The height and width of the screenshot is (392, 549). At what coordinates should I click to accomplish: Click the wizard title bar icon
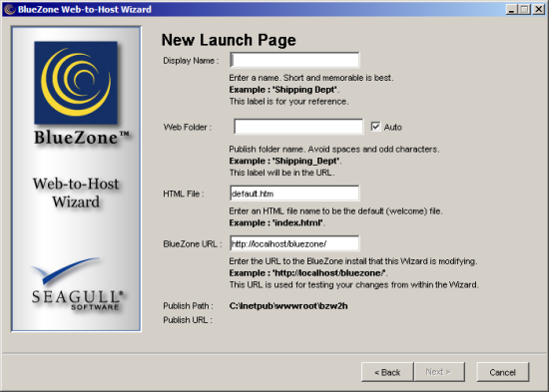(x=9, y=9)
